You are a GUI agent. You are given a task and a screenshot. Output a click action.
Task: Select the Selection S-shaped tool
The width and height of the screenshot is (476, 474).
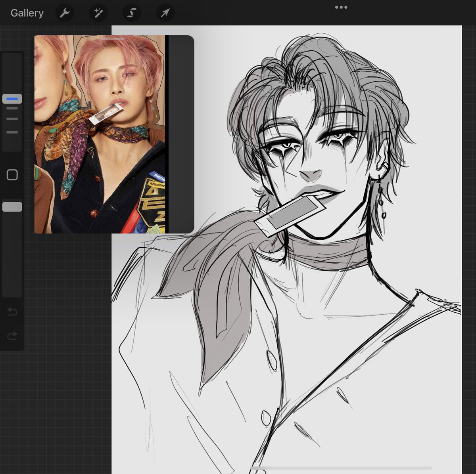[x=131, y=13]
